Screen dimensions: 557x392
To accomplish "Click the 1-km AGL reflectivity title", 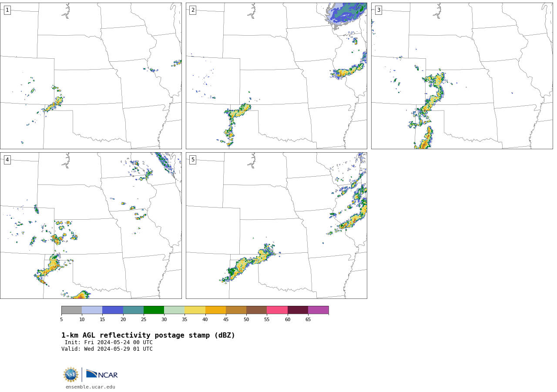I will coord(148,335).
